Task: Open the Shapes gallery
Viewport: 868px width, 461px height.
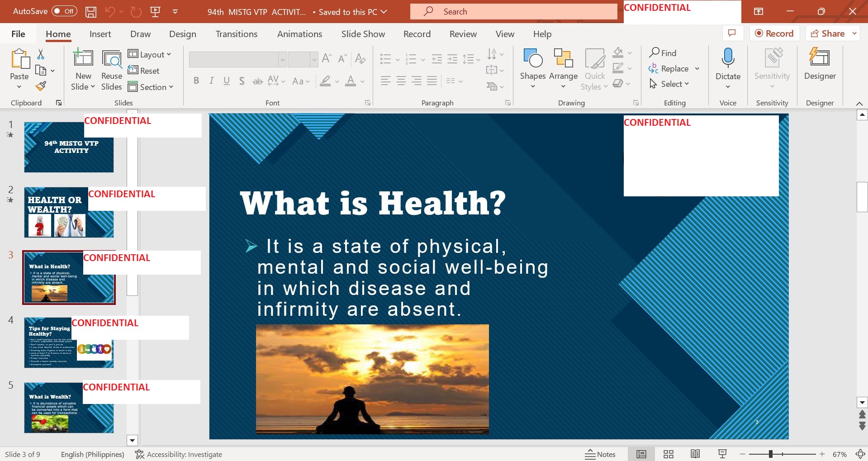Action: (x=533, y=69)
